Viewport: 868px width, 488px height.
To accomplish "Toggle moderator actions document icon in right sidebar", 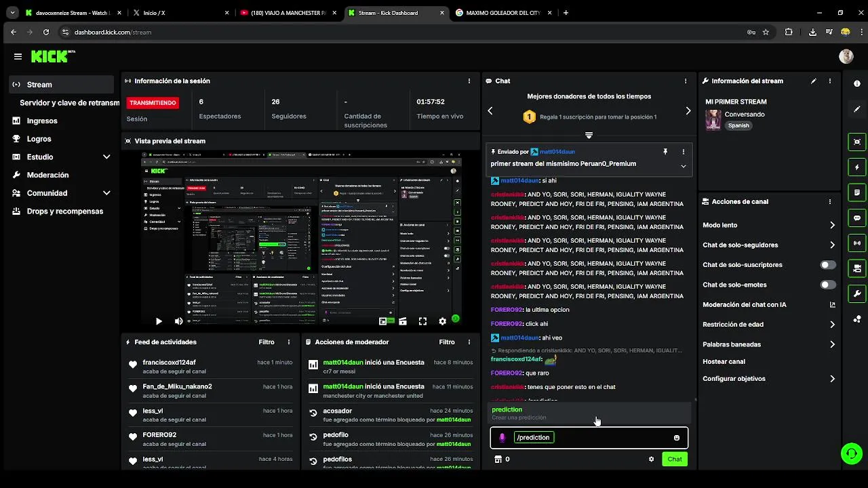I will pos(857,192).
